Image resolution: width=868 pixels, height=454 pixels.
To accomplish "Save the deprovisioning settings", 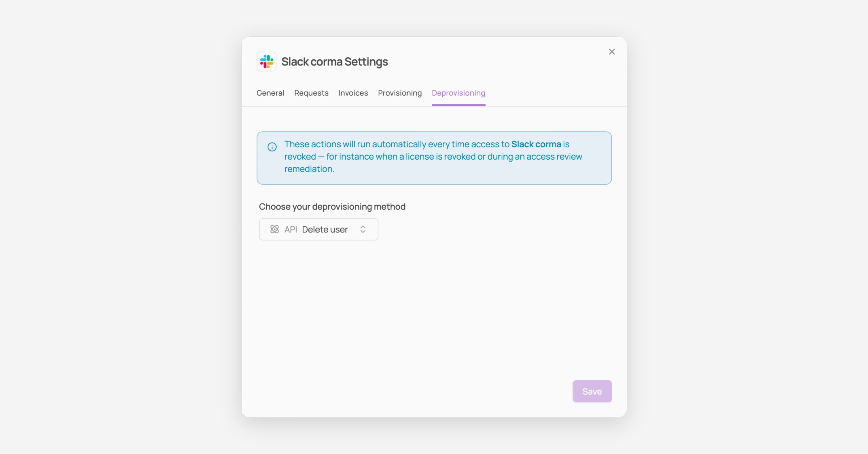I will tap(592, 391).
